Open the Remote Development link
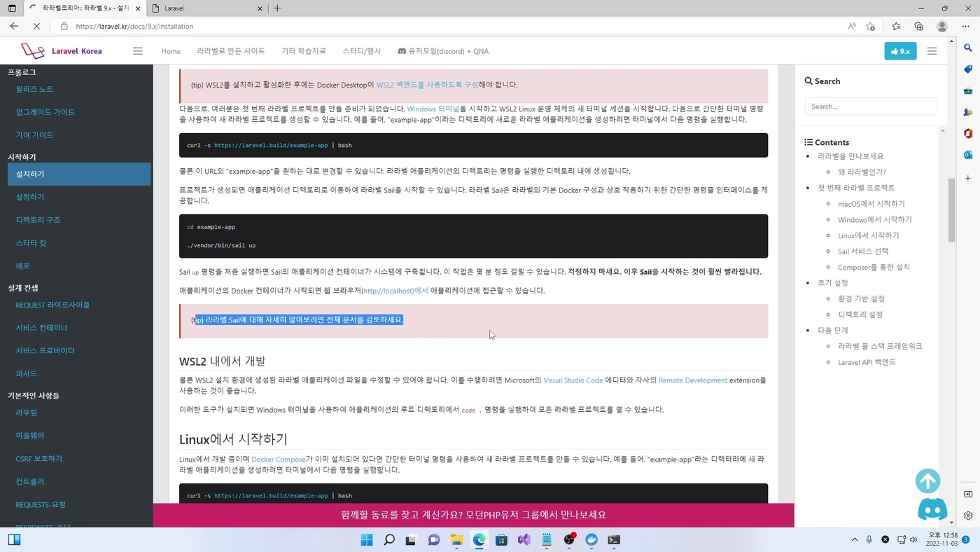 click(x=693, y=380)
